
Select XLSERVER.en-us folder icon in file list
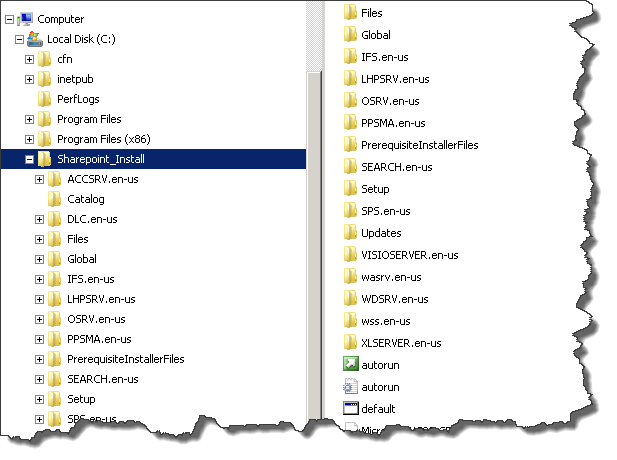click(350, 343)
